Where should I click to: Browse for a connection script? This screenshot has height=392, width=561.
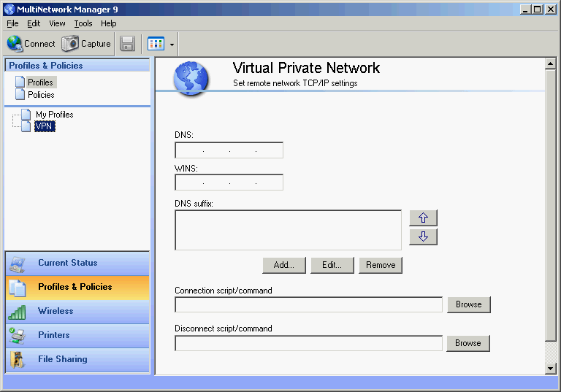pyautogui.click(x=469, y=304)
